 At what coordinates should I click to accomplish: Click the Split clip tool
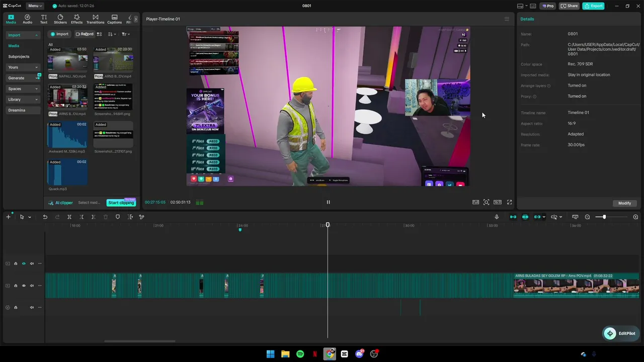click(x=69, y=217)
